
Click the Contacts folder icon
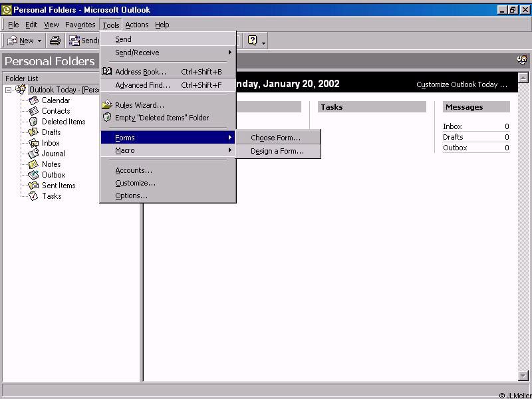point(33,111)
